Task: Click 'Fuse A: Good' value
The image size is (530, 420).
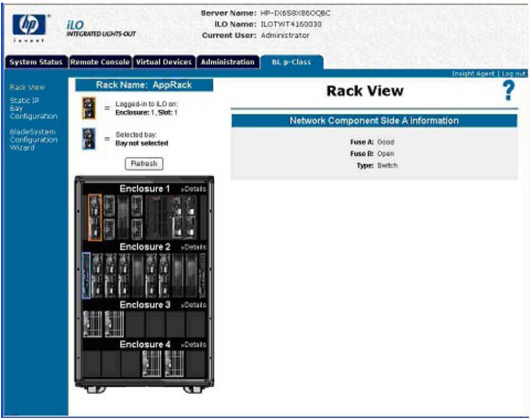Action: [x=385, y=142]
